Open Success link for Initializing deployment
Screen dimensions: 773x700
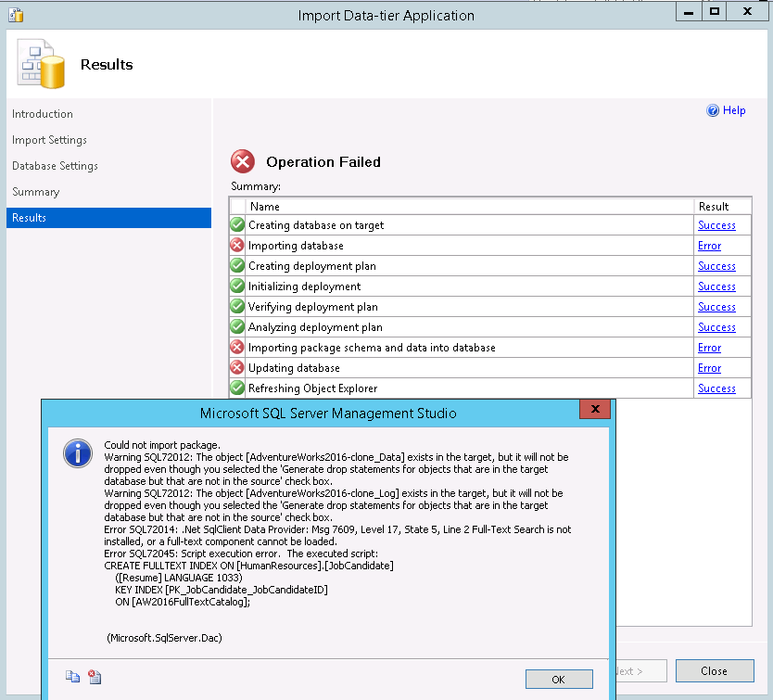click(x=716, y=286)
